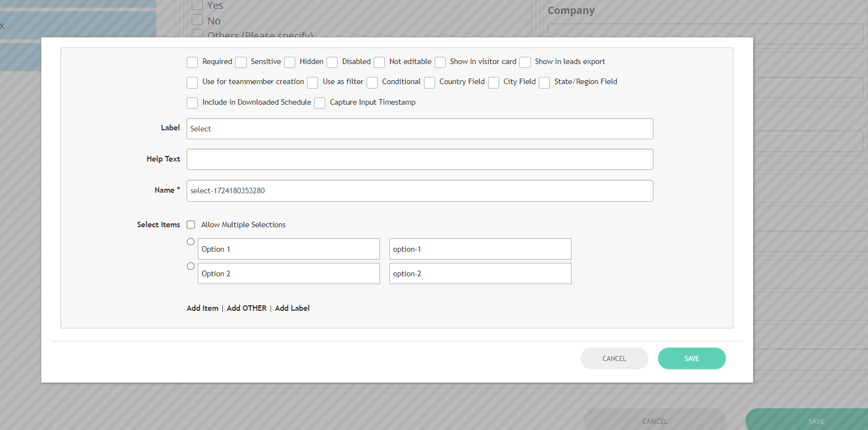
Task: Tick the Sensitive checkbox
Action: (x=241, y=62)
